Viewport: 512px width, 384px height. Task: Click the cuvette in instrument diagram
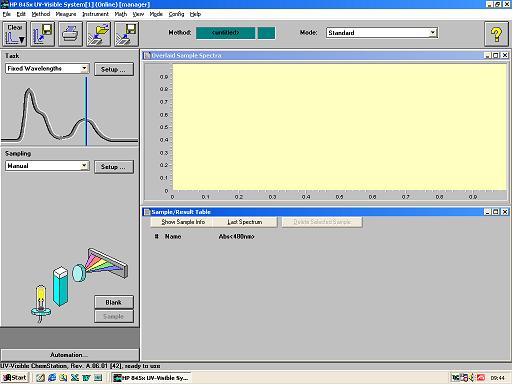point(61,286)
